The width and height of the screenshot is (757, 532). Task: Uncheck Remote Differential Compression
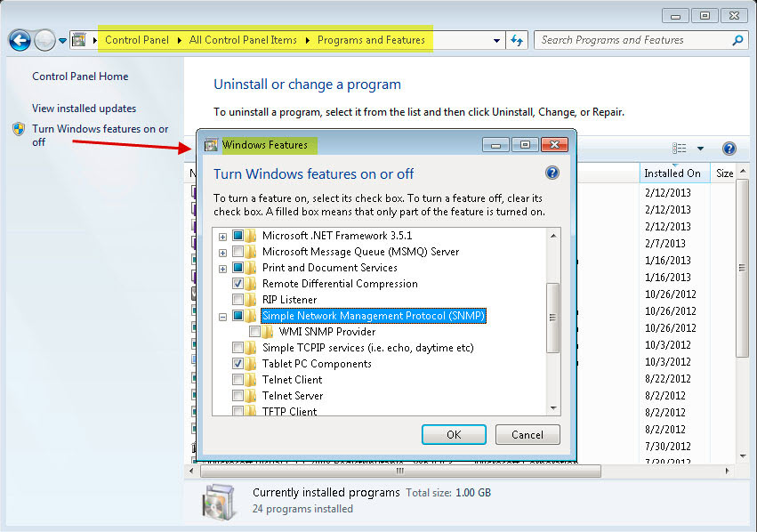[238, 284]
